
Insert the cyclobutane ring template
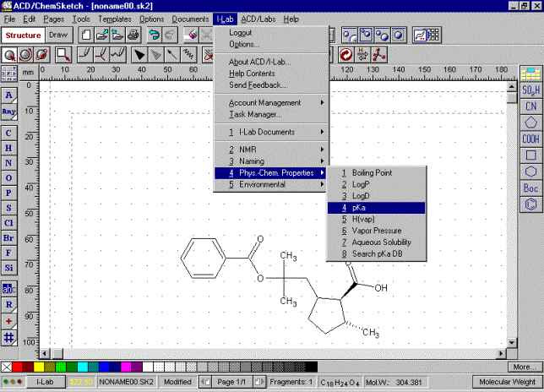530,155
